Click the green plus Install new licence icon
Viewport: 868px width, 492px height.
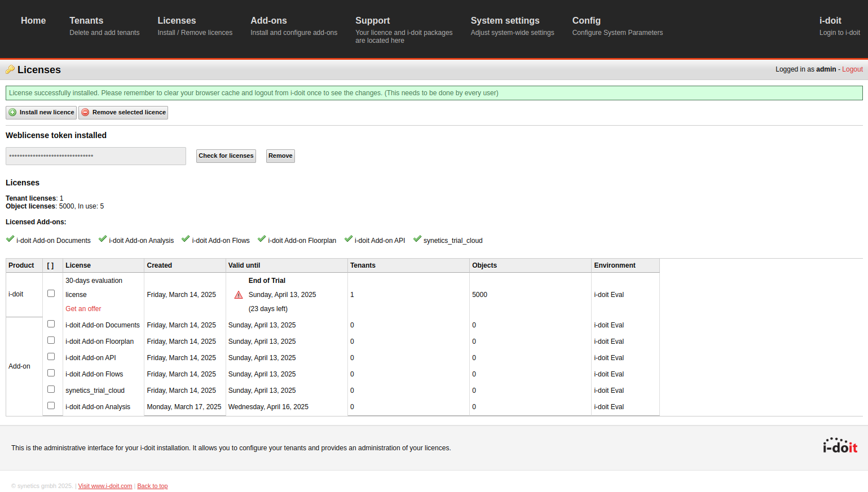point(12,112)
